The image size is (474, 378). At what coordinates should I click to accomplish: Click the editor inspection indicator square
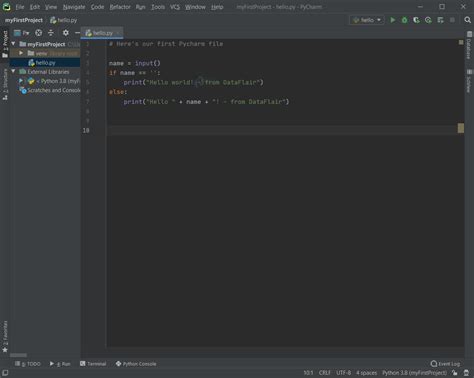point(461,42)
